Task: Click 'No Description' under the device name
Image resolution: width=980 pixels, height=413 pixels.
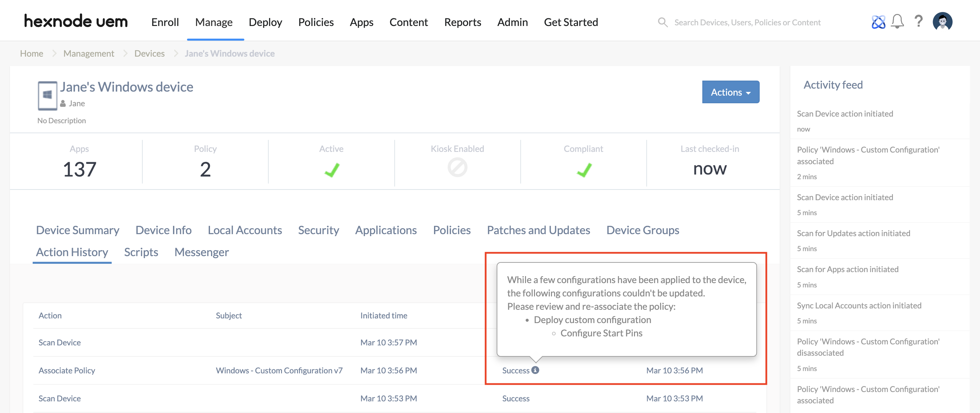Action: [62, 121]
